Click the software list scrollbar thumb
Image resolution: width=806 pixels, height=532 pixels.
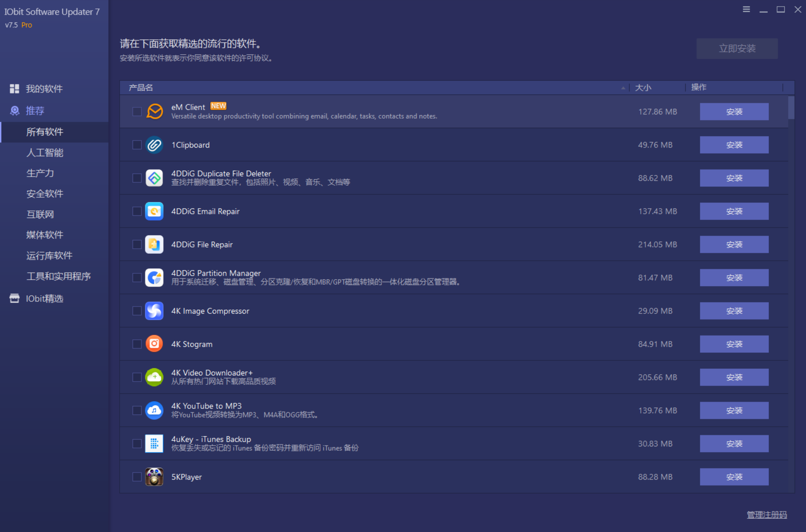(791, 108)
